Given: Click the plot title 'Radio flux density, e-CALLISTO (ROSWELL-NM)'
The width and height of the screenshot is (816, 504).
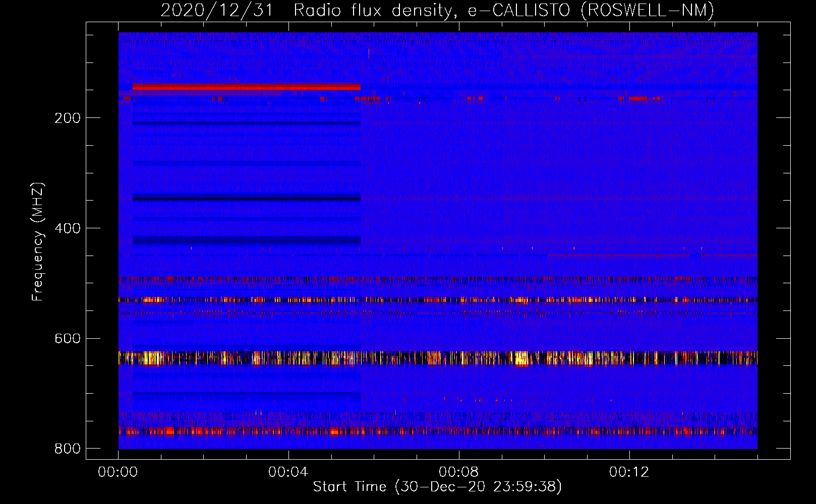Looking at the screenshot, I should click(x=504, y=10).
